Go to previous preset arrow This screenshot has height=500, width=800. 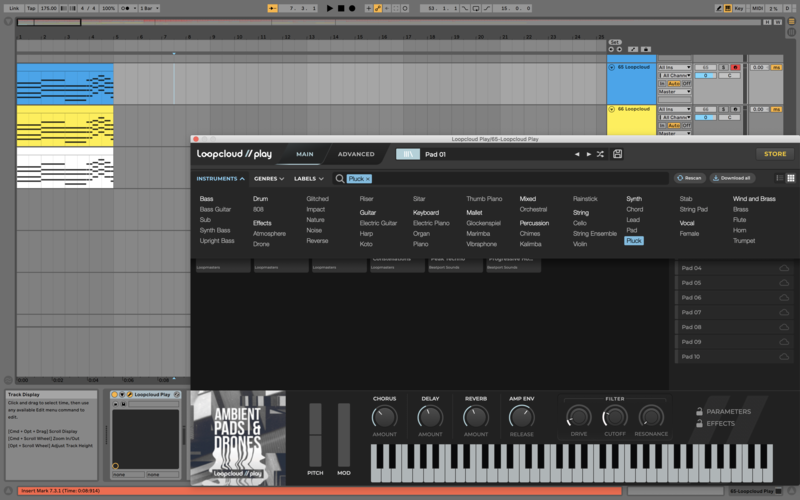[576, 154]
